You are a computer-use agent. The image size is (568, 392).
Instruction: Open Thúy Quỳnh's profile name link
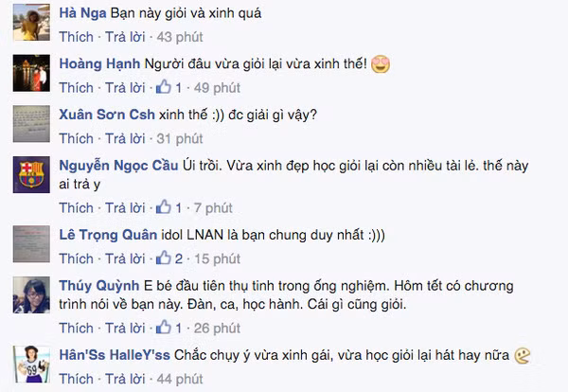tap(99, 286)
